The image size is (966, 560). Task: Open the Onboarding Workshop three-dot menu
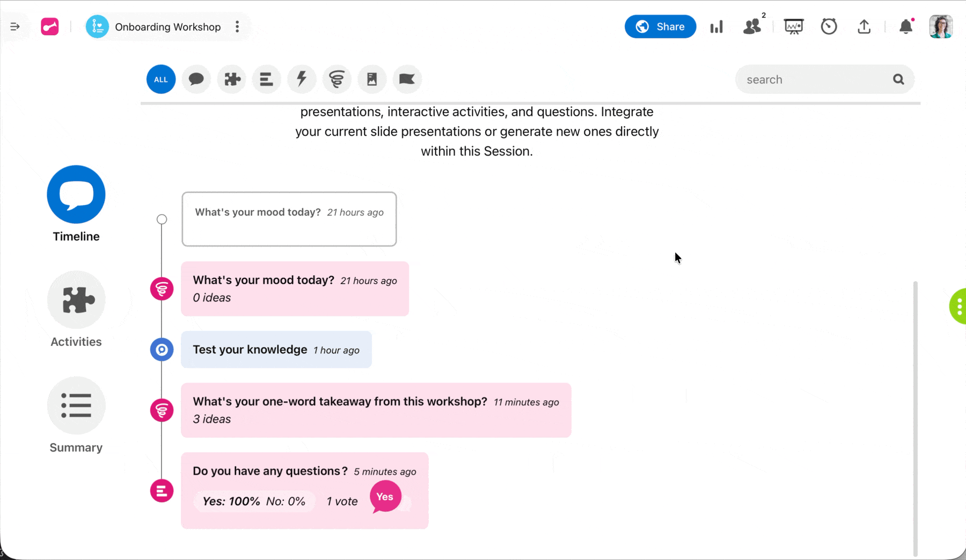coord(237,27)
